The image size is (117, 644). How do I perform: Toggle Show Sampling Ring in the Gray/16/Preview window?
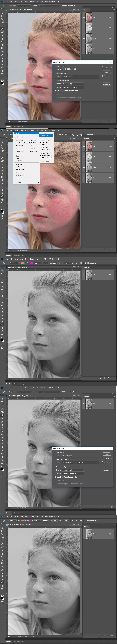[x=63, y=392]
